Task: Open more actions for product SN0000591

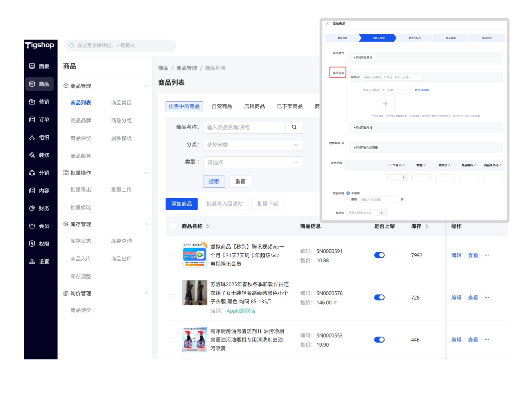Action: coord(487,255)
